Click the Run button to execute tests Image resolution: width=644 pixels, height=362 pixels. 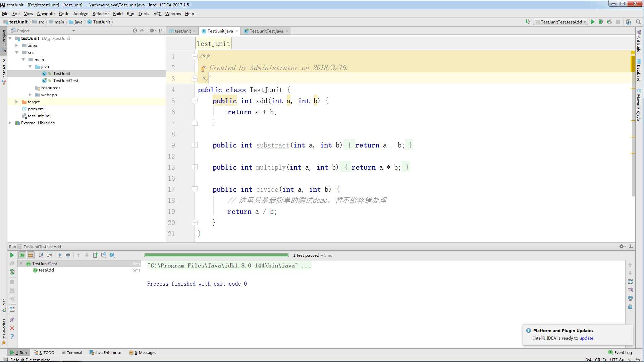pos(593,22)
